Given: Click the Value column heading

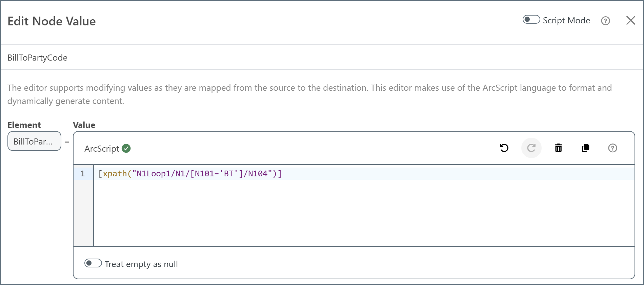Looking at the screenshot, I should pyautogui.click(x=84, y=125).
